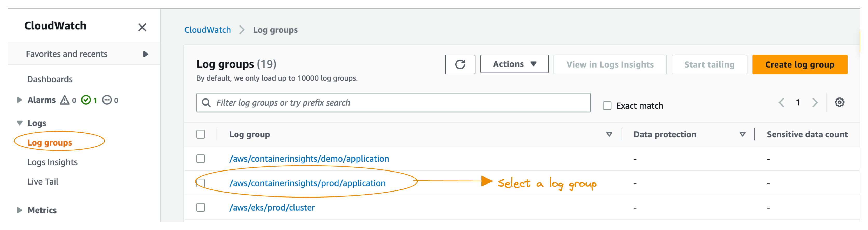Click the insufficient data alarms icon
Image resolution: width=868 pixels, height=230 pixels.
click(x=107, y=100)
